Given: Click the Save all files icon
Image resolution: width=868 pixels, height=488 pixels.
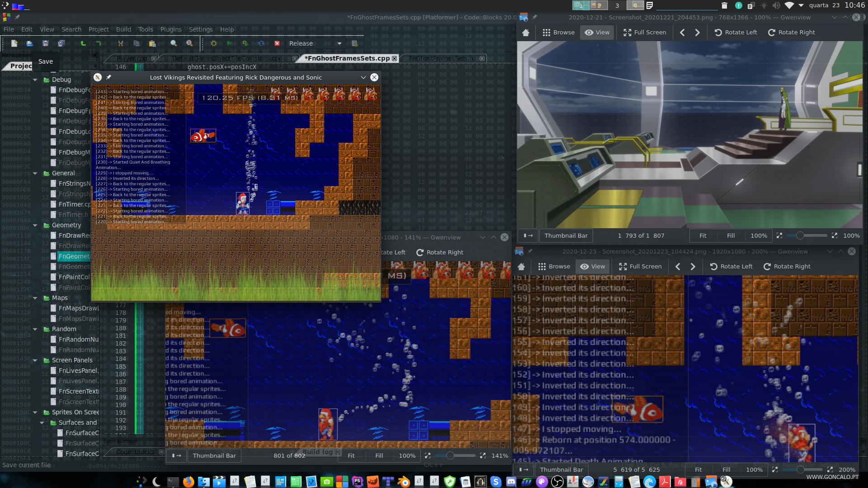Looking at the screenshot, I should coord(61,43).
